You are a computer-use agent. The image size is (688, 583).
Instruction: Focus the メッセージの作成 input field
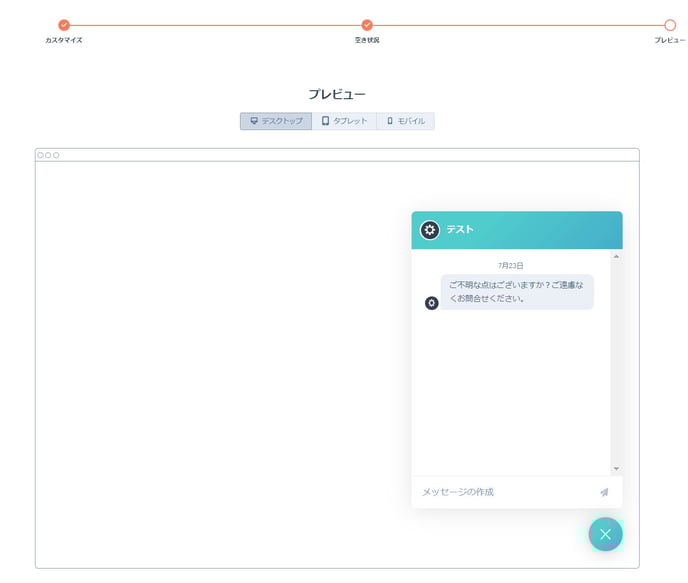(505, 492)
